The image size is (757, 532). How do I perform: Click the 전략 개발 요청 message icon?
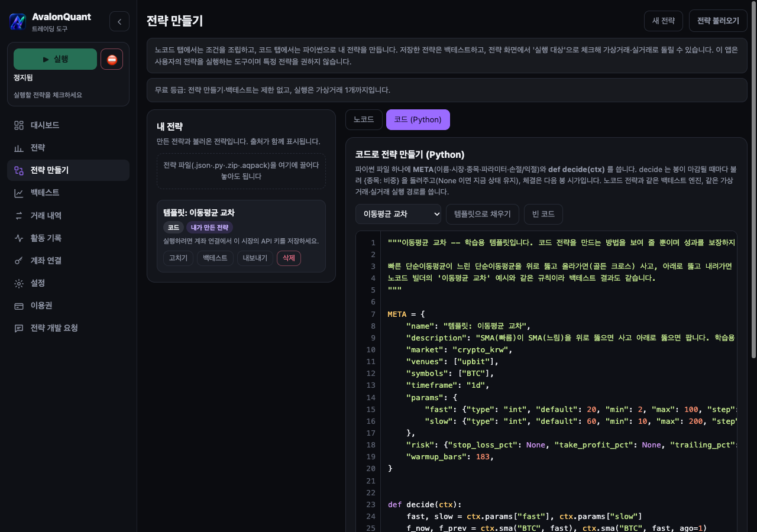pyautogui.click(x=19, y=328)
